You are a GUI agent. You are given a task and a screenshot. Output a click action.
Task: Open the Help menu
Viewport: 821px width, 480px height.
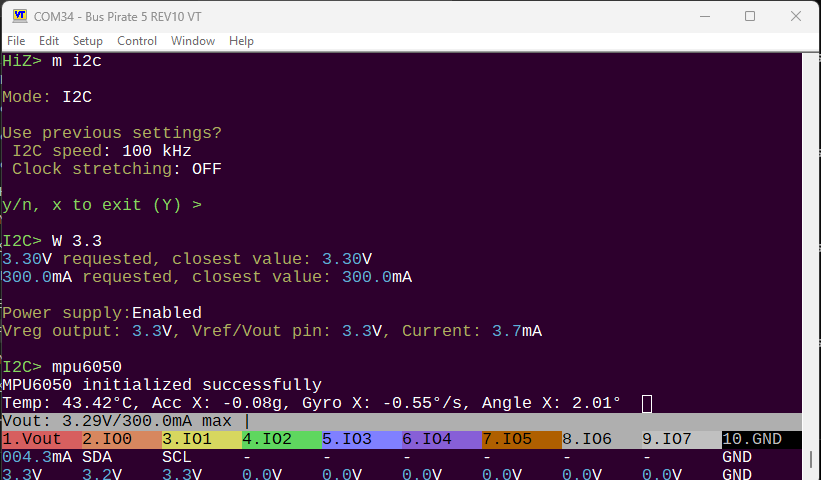coord(241,41)
